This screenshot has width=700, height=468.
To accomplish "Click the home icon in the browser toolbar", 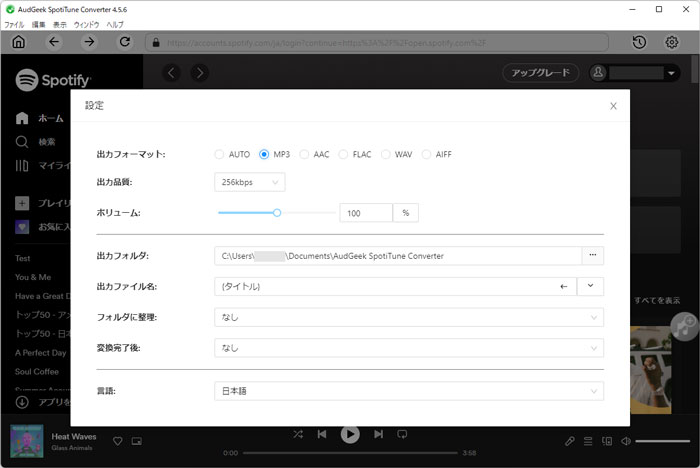I will (19, 42).
